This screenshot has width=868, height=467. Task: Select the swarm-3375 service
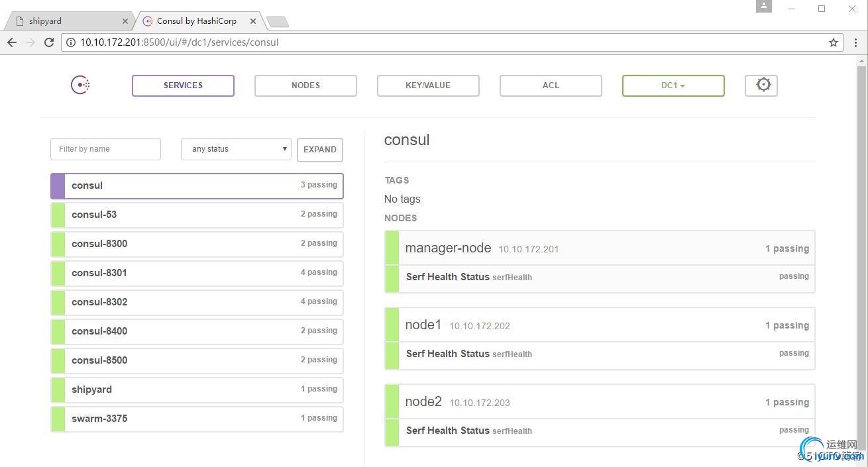pyautogui.click(x=197, y=419)
